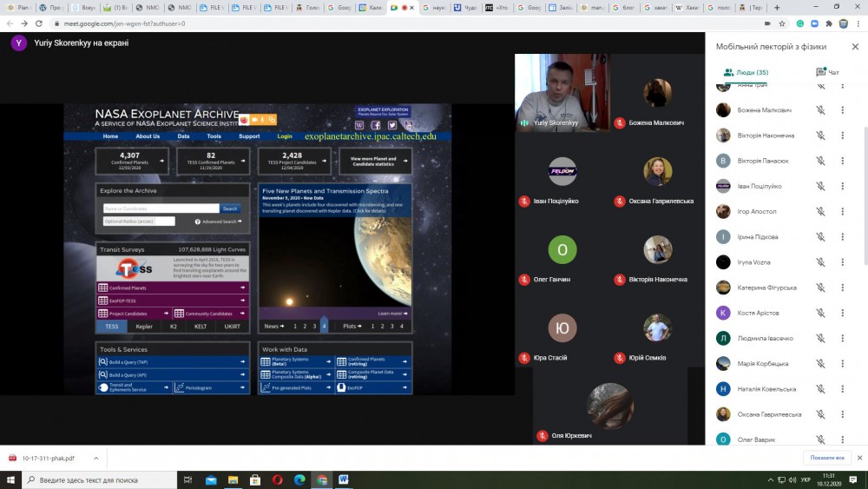This screenshot has height=489, width=868.
Task: Select Оля Юркевич participant tile
Action: [x=610, y=406]
